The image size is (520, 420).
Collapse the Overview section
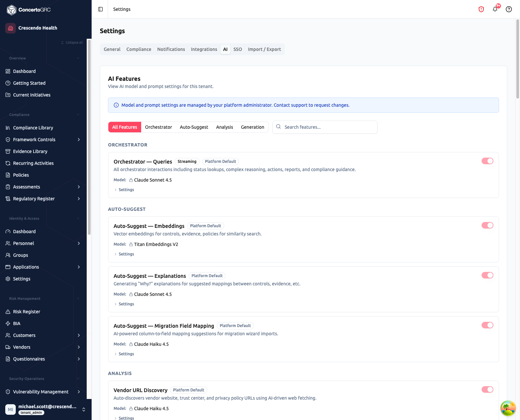pyautogui.click(x=78, y=58)
